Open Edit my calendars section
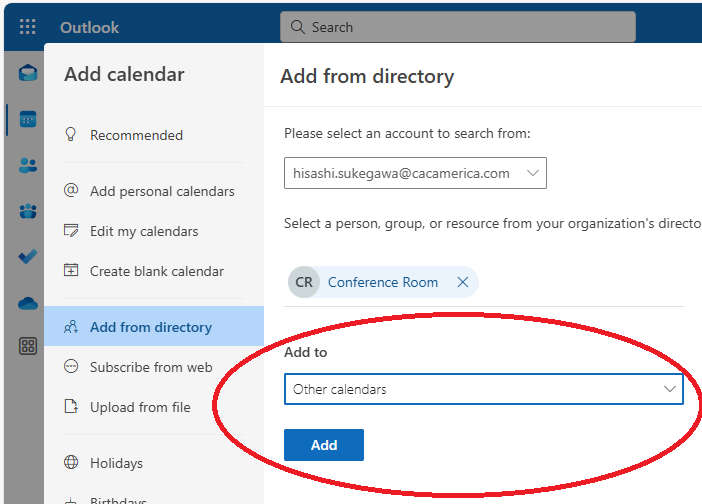The image size is (702, 504). click(x=144, y=231)
